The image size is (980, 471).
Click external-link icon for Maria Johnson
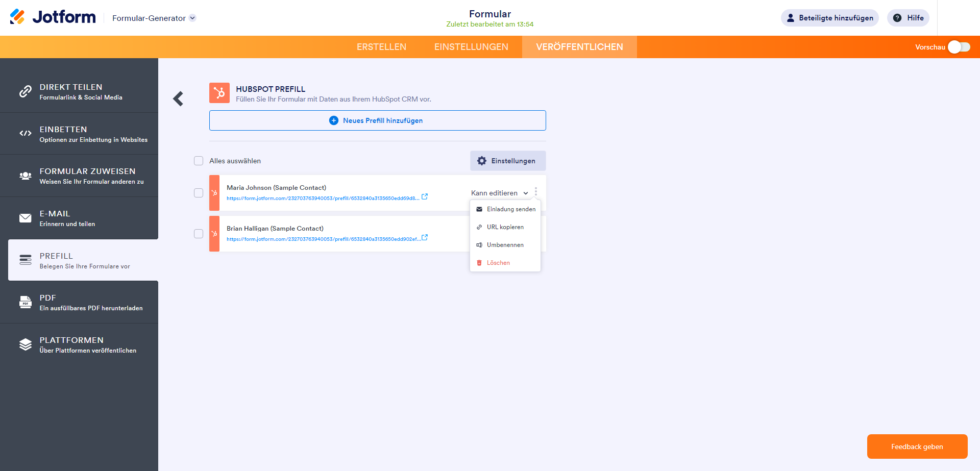[x=425, y=196]
